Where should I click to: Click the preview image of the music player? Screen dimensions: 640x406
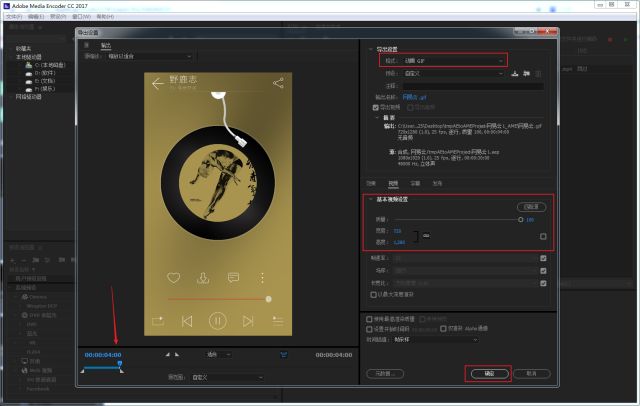pos(218,204)
